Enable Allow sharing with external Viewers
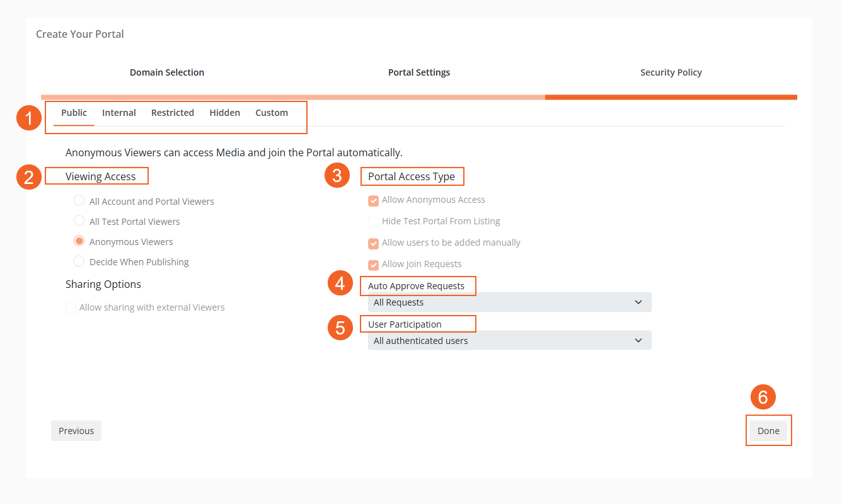Viewport: 842px width, 504px height. pos(71,309)
